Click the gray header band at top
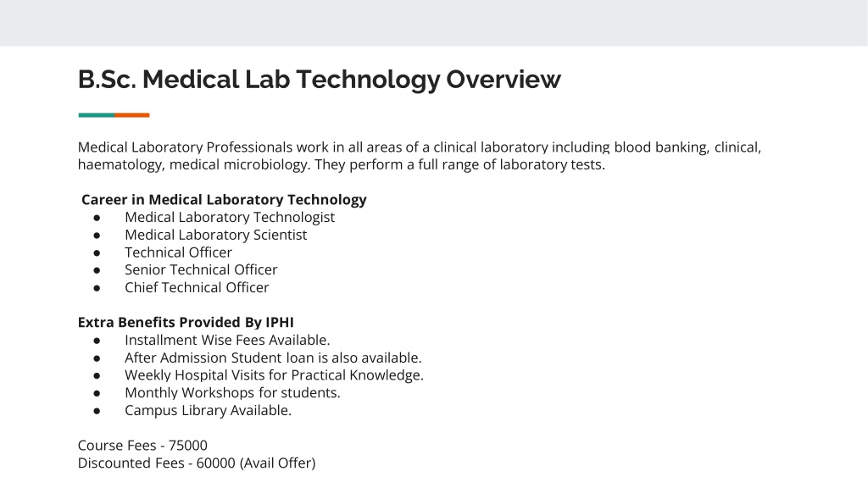This screenshot has width=868, height=488. 434,23
